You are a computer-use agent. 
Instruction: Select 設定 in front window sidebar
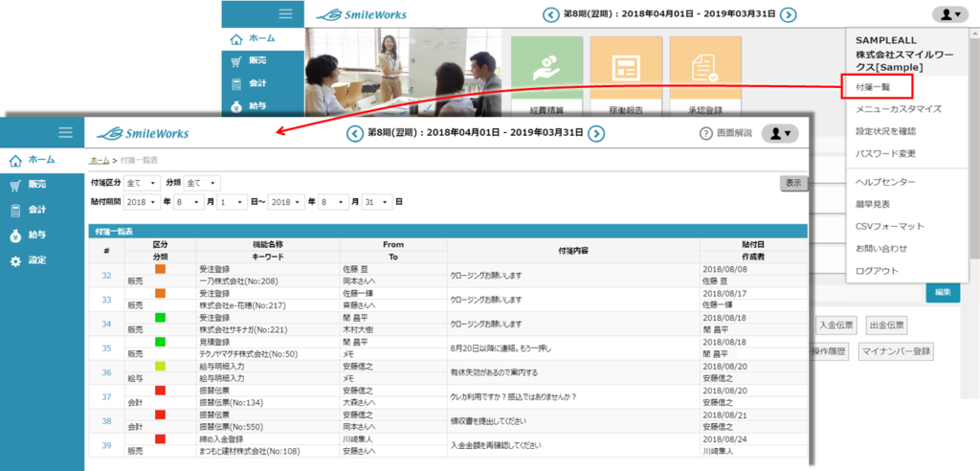(x=42, y=260)
